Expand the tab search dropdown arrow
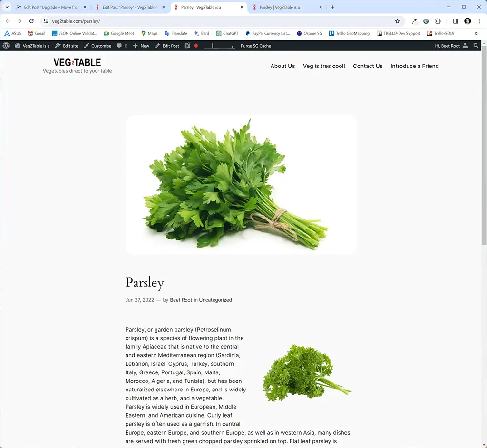Viewport: 487px width, 448px height. [7, 7]
